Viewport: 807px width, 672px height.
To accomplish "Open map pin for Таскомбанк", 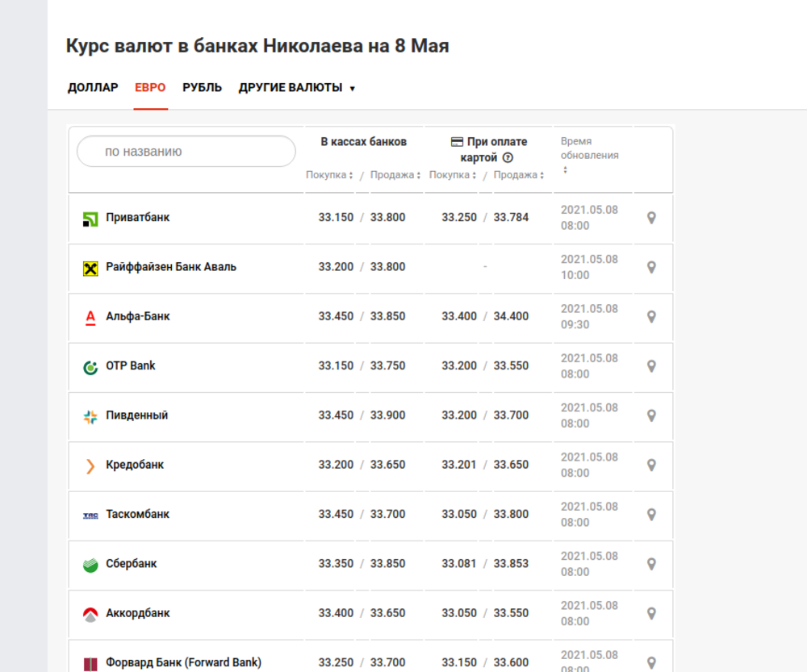I will [651, 515].
